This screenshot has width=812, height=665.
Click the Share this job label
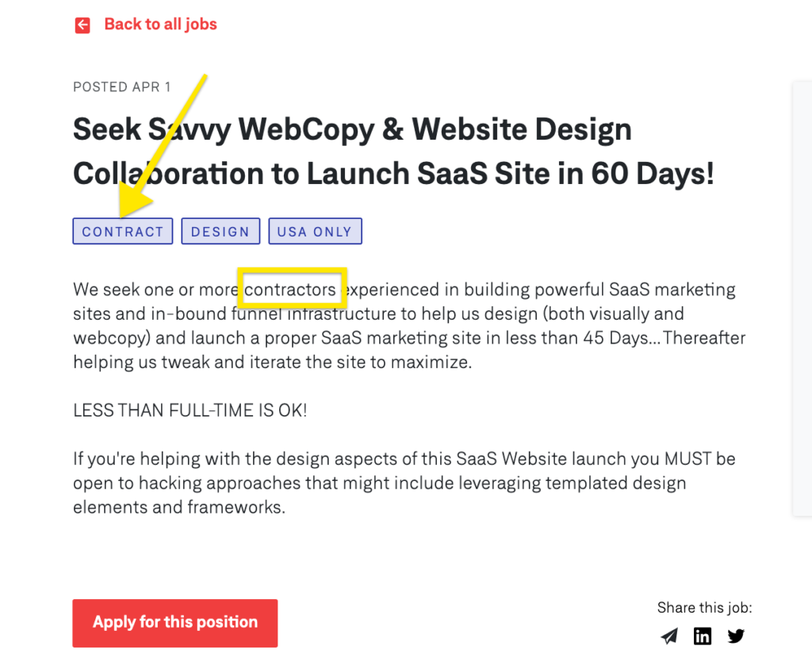[704, 608]
